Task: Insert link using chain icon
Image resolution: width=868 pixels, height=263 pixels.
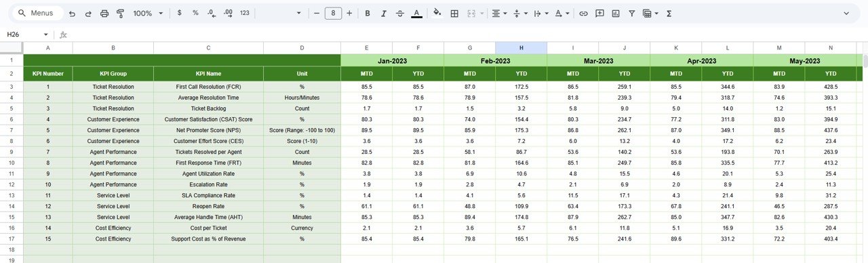Action: pyautogui.click(x=583, y=13)
